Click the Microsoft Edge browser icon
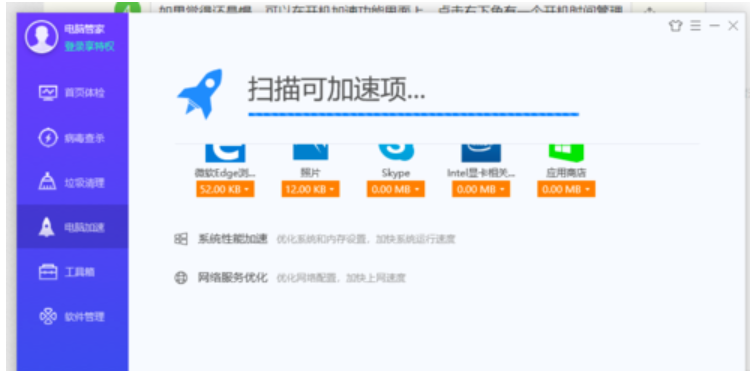Screen dimensions: 750x371 tap(225, 153)
